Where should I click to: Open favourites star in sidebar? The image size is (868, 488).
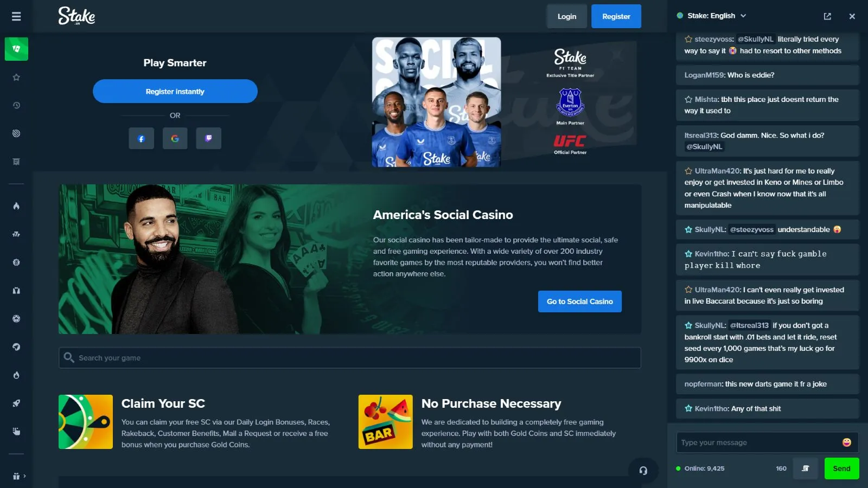16,78
